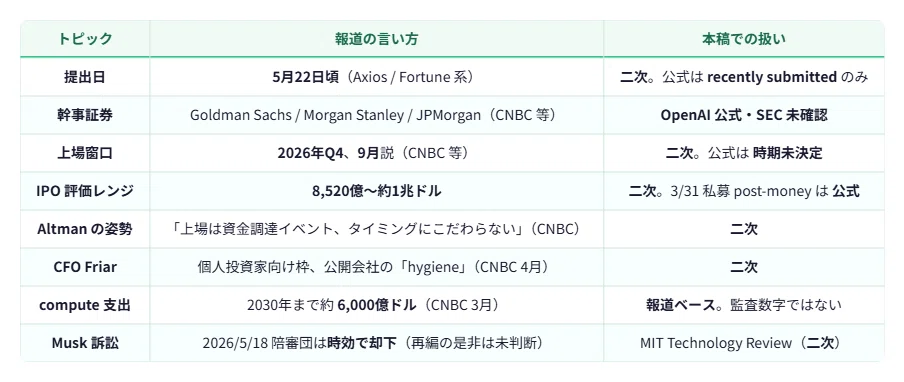Click the MIT Technology Review cell
Image resolution: width=904 pixels, height=382 pixels.
click(744, 343)
